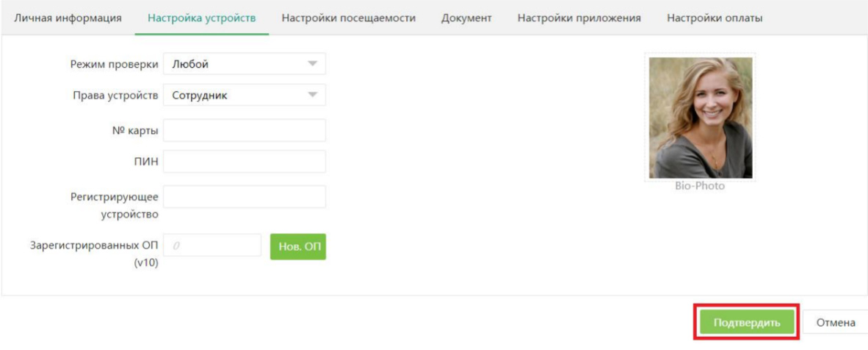Select the Настройка устройств tab

pyautogui.click(x=202, y=18)
